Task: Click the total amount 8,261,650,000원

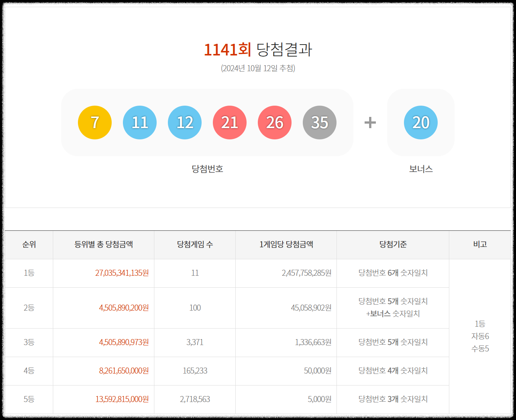Action: tap(124, 371)
